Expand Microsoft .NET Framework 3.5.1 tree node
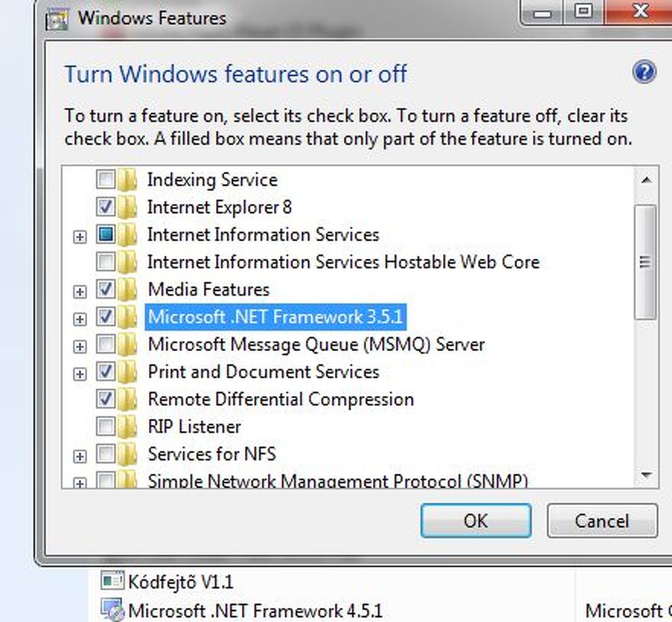This screenshot has height=622, width=672. 80,319
